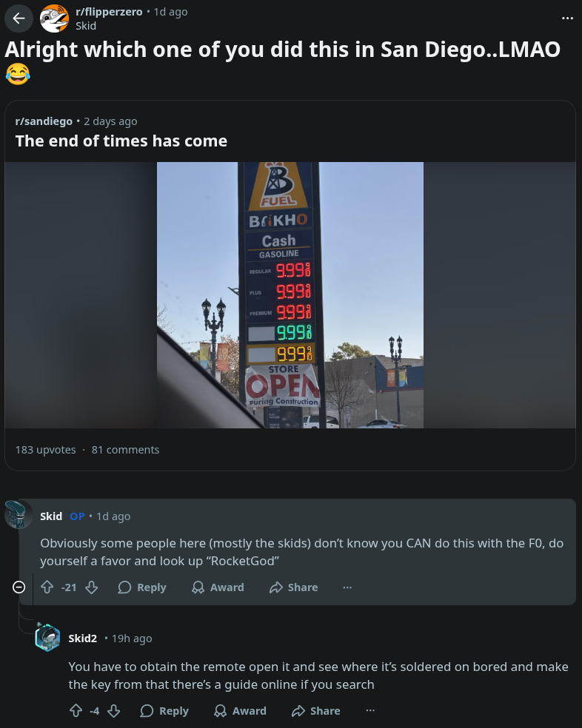
Task: Give an Award to Skid's comment
Action: click(x=218, y=587)
